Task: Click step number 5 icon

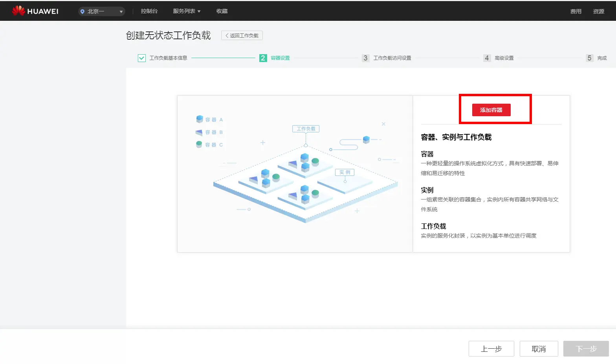Action: tap(589, 58)
